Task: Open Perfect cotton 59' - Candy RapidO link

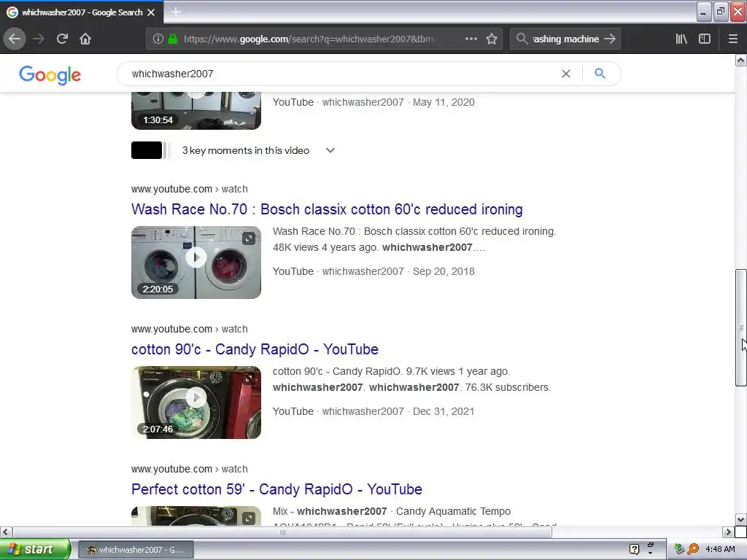Action: point(276,489)
